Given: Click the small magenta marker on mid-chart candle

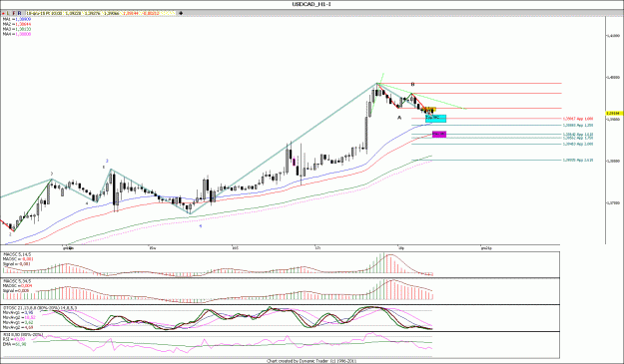Looking at the screenshot, I should (294, 162).
